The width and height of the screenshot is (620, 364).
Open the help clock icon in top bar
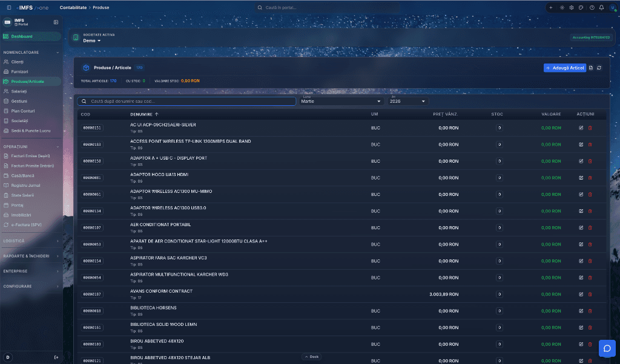tap(592, 7)
